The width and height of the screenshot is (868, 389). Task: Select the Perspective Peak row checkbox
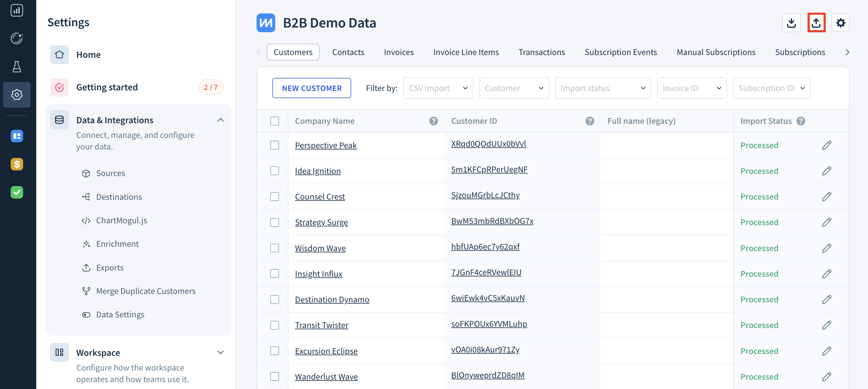[x=275, y=145]
